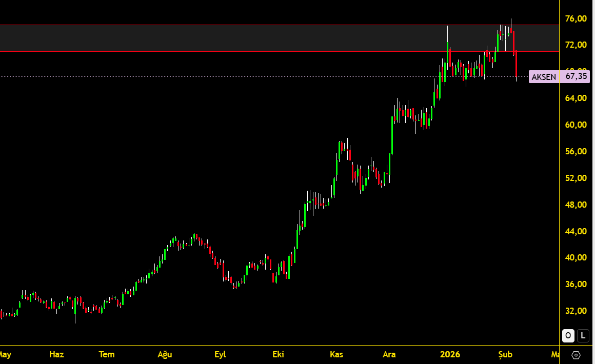
Task: Toggle the O auto-scale button
Action: [x=568, y=336]
